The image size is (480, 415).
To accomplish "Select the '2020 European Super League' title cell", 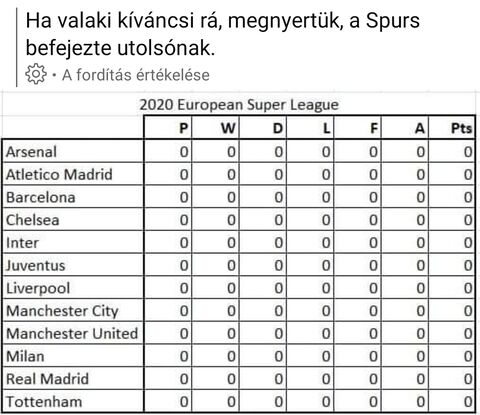I will (x=239, y=105).
